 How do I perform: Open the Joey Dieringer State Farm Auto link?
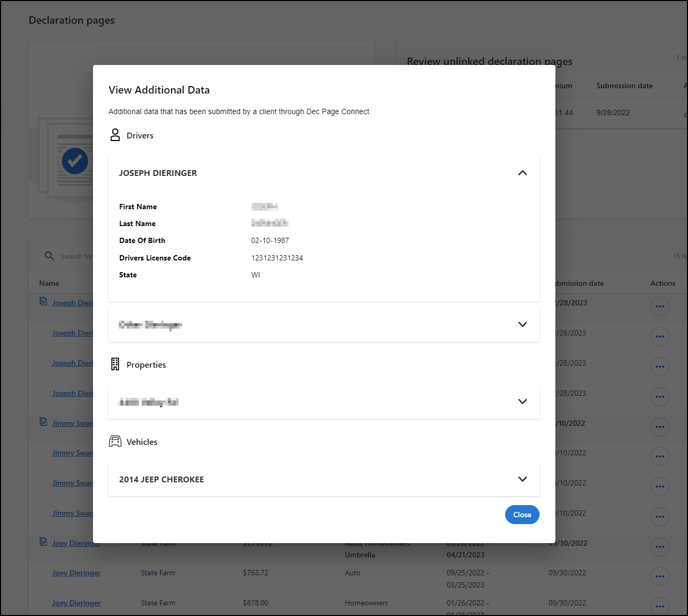click(76, 572)
